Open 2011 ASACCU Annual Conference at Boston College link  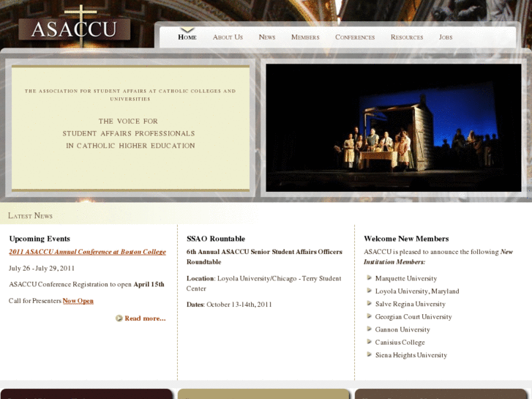coord(88,252)
